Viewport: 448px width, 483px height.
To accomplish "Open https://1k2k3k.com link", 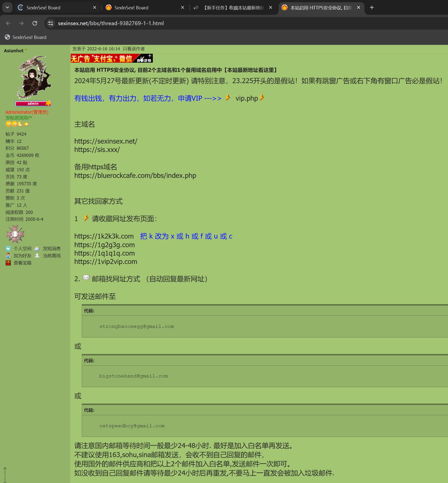I will [104, 236].
